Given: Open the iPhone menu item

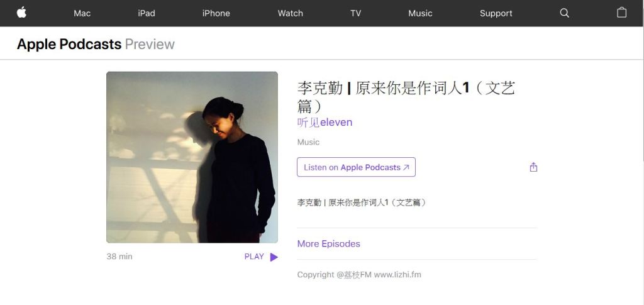Looking at the screenshot, I should (x=216, y=13).
